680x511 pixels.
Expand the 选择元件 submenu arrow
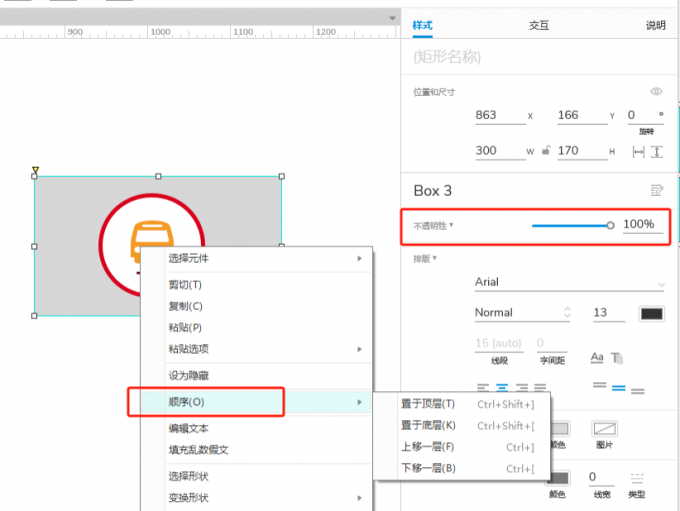click(360, 259)
